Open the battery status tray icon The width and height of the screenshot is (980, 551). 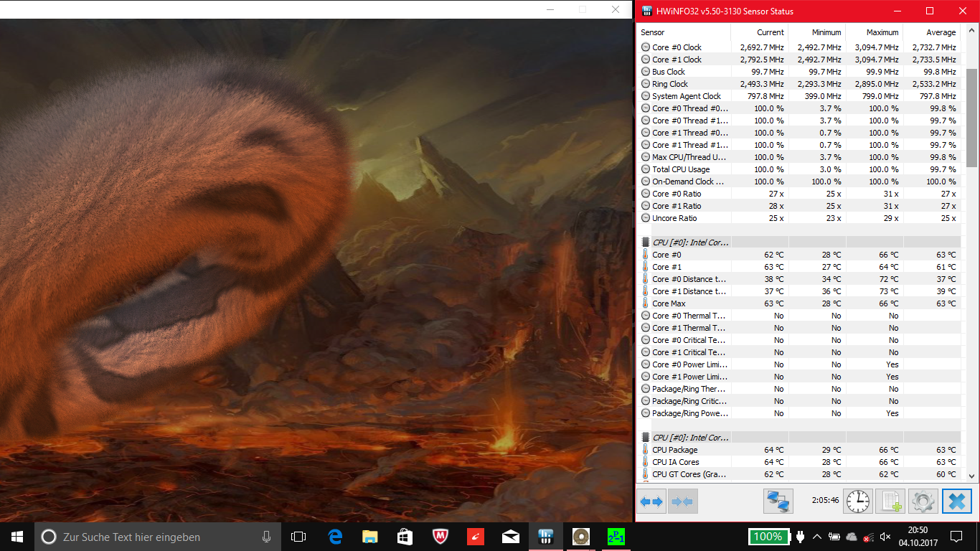(x=834, y=537)
